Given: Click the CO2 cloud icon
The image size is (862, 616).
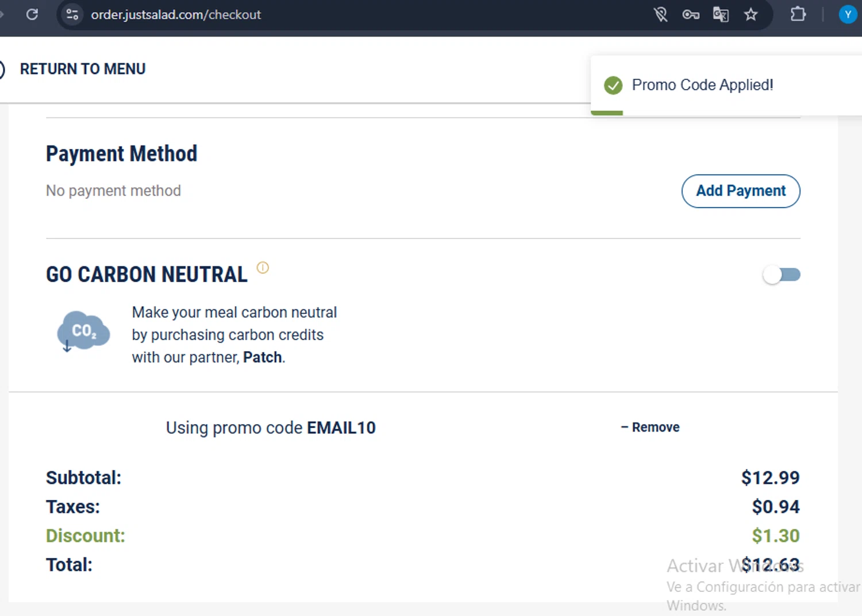Looking at the screenshot, I should coord(83,332).
